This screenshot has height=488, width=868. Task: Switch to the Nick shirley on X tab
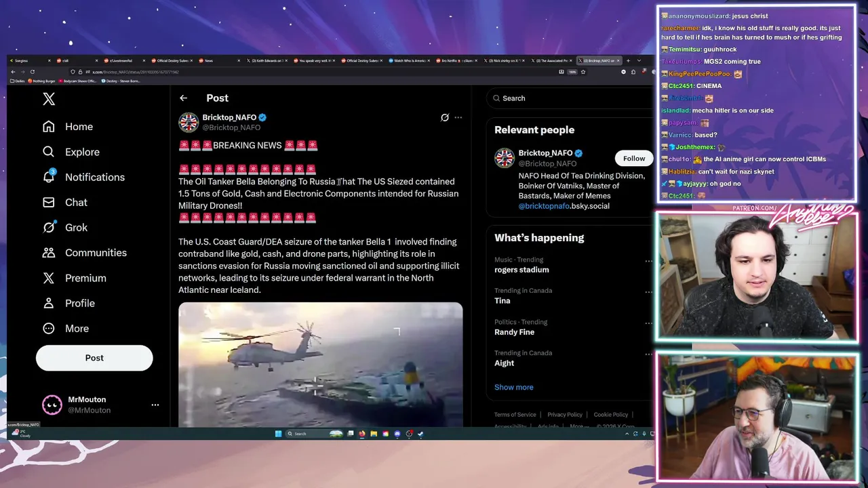pyautogui.click(x=504, y=61)
